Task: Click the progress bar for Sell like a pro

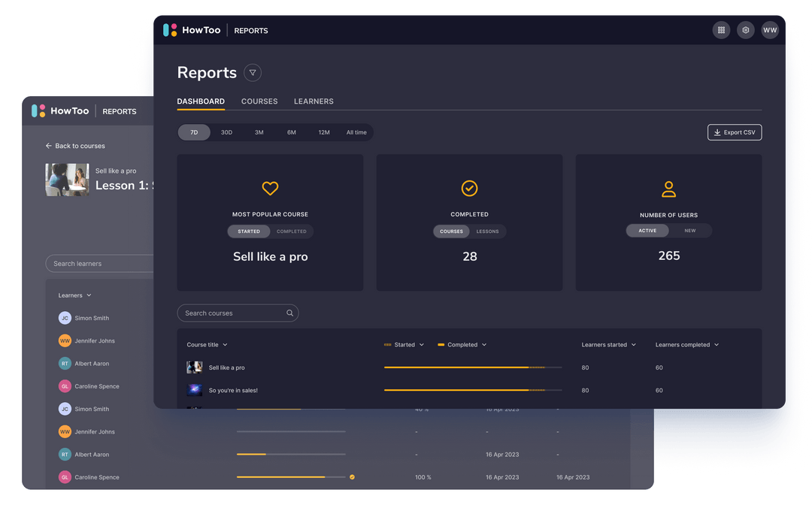Action: coord(472,367)
